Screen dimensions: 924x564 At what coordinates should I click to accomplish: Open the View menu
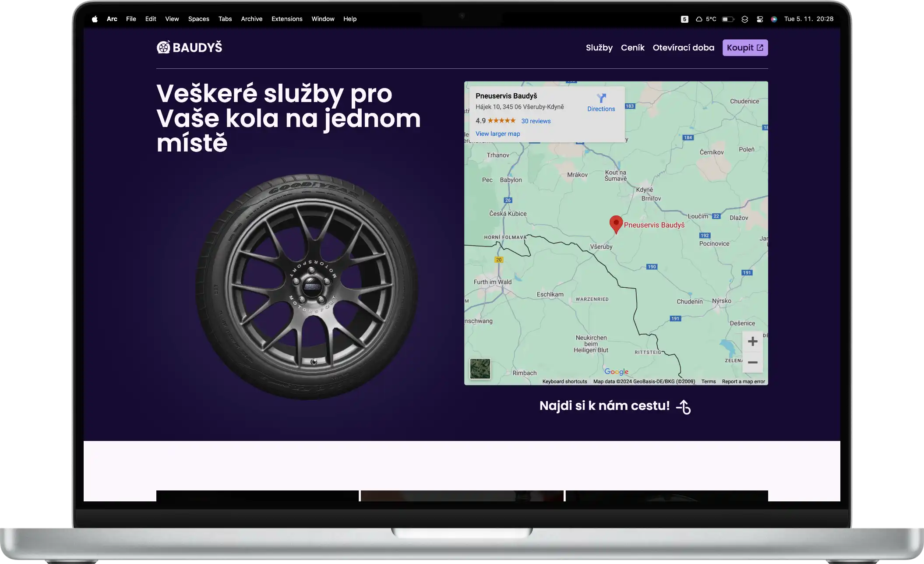click(172, 19)
